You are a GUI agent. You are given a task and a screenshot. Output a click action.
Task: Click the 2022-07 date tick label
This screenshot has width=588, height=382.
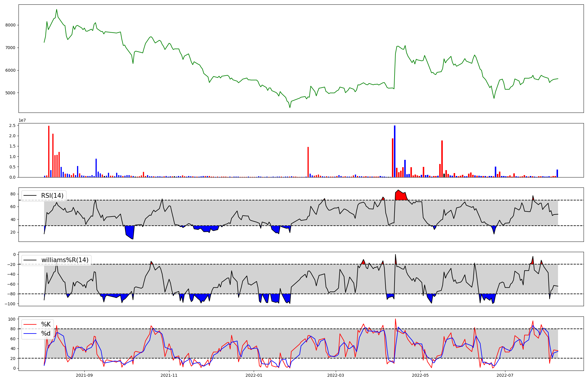tap(505, 375)
